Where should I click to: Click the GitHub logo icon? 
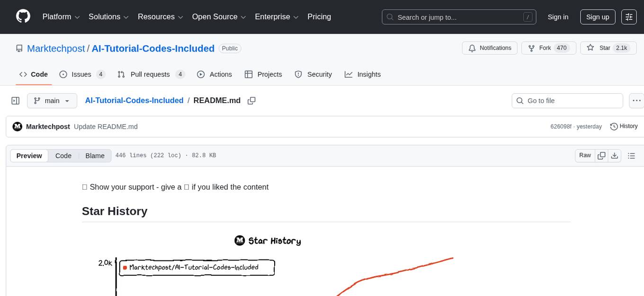[x=23, y=17]
